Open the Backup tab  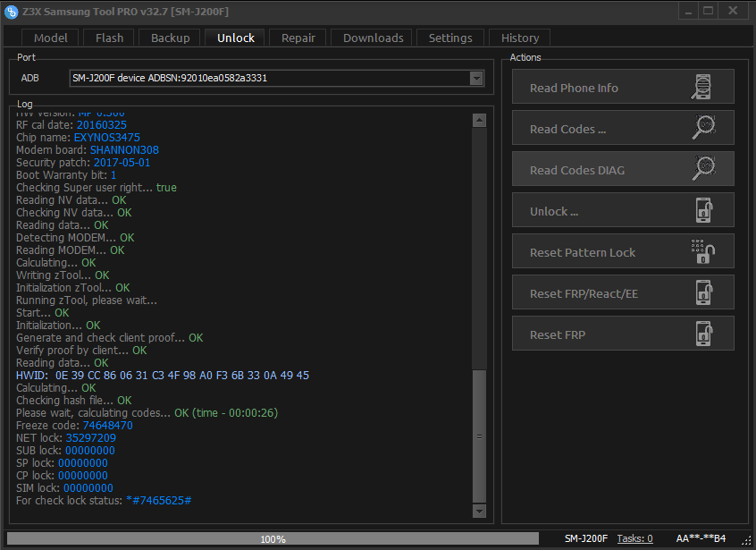(x=170, y=38)
